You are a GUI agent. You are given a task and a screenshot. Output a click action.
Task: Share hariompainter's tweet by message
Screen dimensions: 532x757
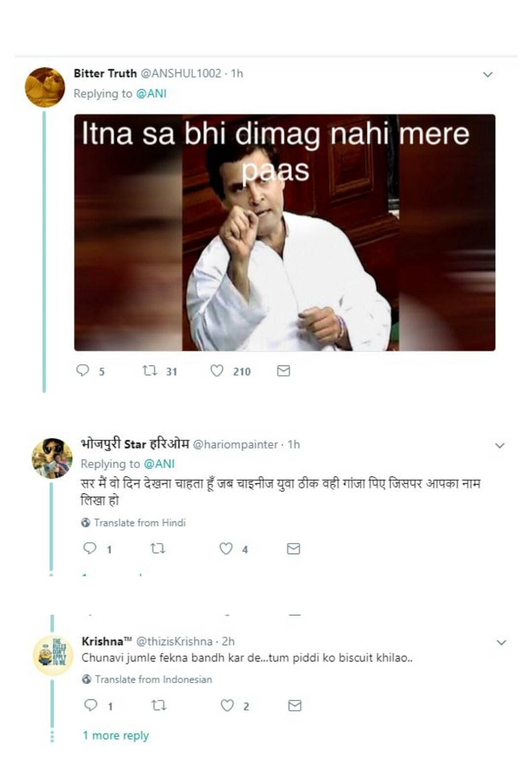pos(293,548)
